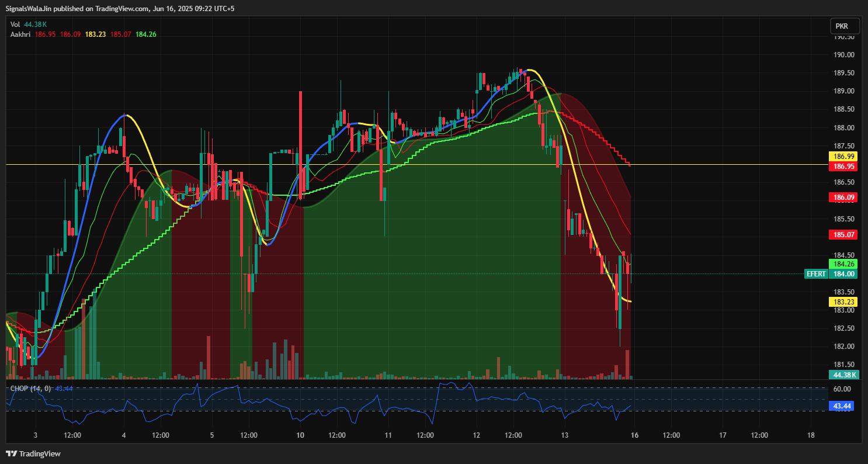Click the Aakhri yellow value 183.23 in legend
Viewport: 868px width, 464px height.
click(x=95, y=34)
